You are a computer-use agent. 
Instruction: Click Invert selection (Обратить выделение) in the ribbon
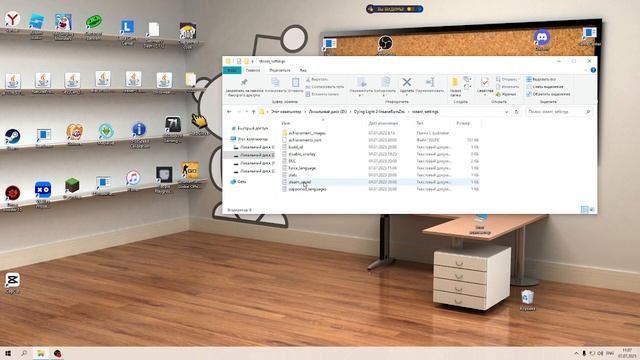[548, 94]
